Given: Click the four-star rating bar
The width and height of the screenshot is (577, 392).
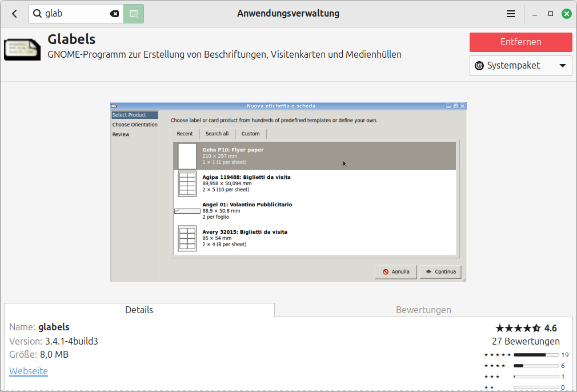Looking at the screenshot, I should click(536, 366).
